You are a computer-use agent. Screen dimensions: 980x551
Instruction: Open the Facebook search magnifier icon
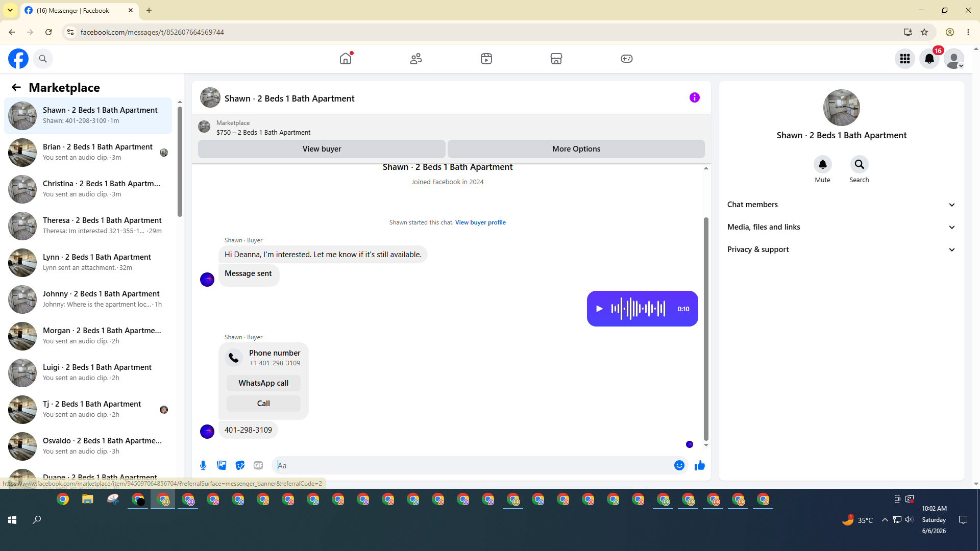(43, 59)
